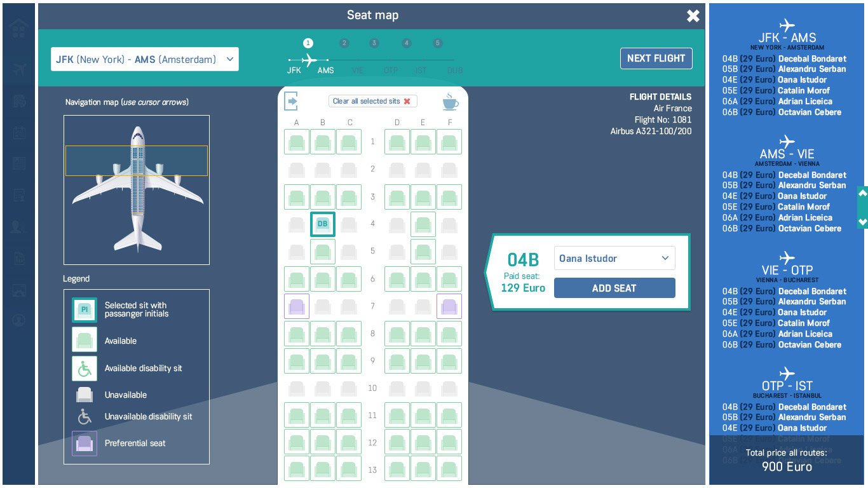This screenshot has height=488, width=868.
Task: Select available seat 3A
Action: pos(297,197)
